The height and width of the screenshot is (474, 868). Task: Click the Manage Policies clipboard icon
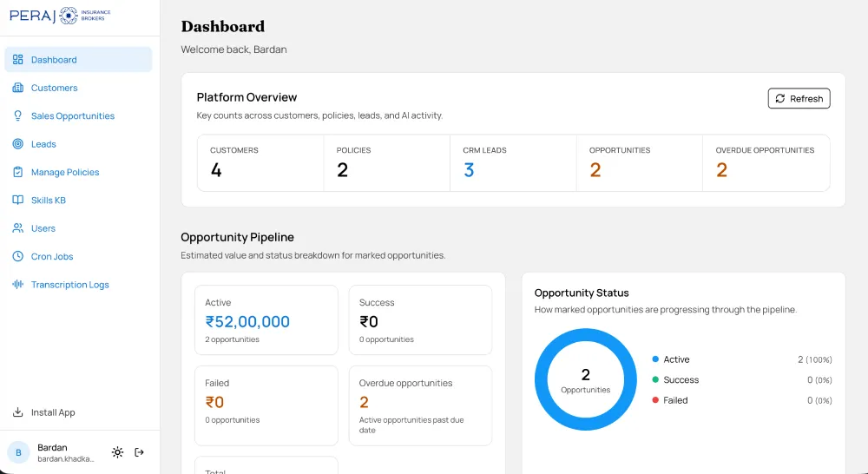click(17, 172)
